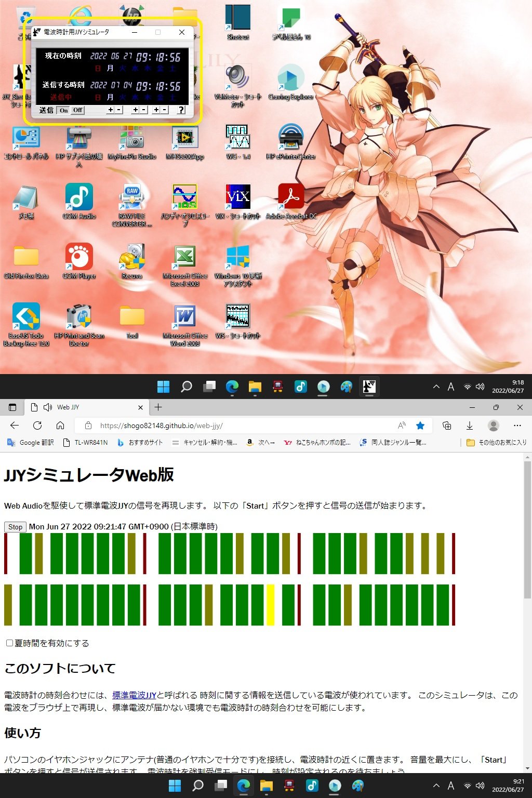Viewport: 532px width, 798px height.
Task: Open a new browser tab
Action: pos(158,407)
